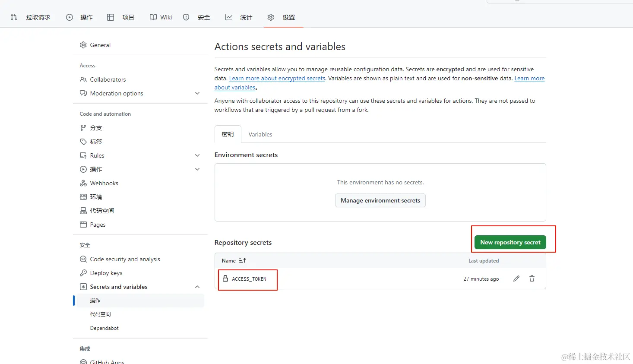
Task: Expand the Moderation options section
Action: point(197,93)
